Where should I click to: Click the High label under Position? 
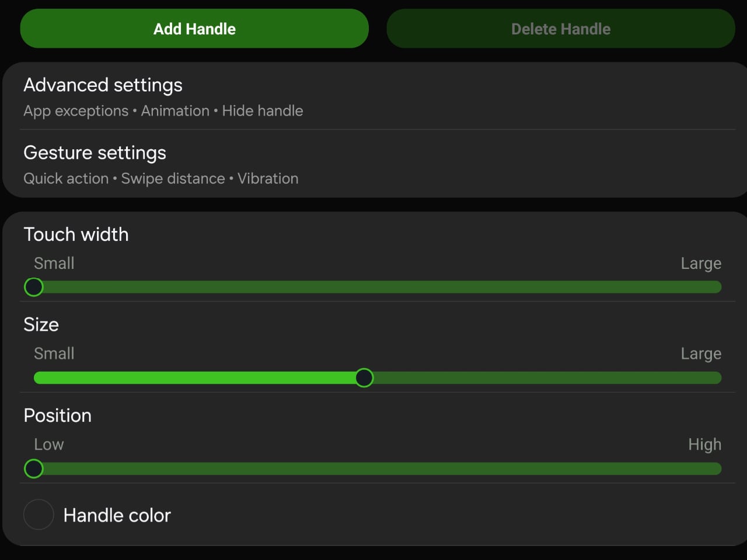tap(704, 444)
